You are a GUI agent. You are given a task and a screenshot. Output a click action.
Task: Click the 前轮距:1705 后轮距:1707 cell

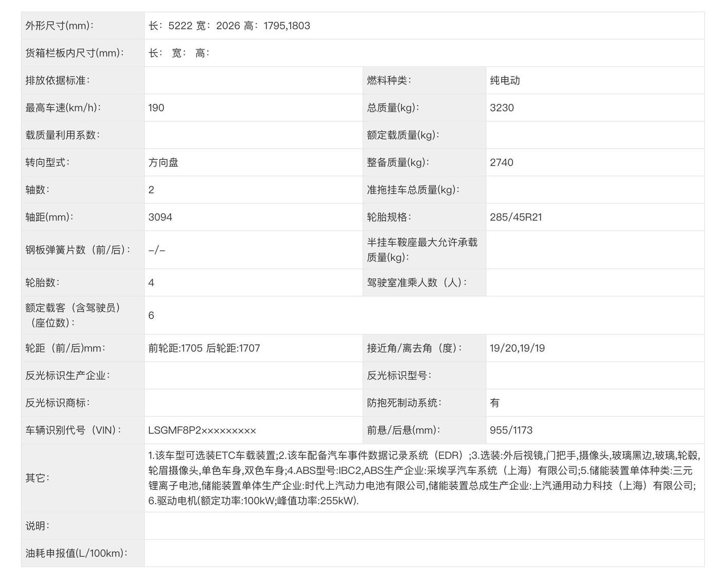tap(204, 348)
